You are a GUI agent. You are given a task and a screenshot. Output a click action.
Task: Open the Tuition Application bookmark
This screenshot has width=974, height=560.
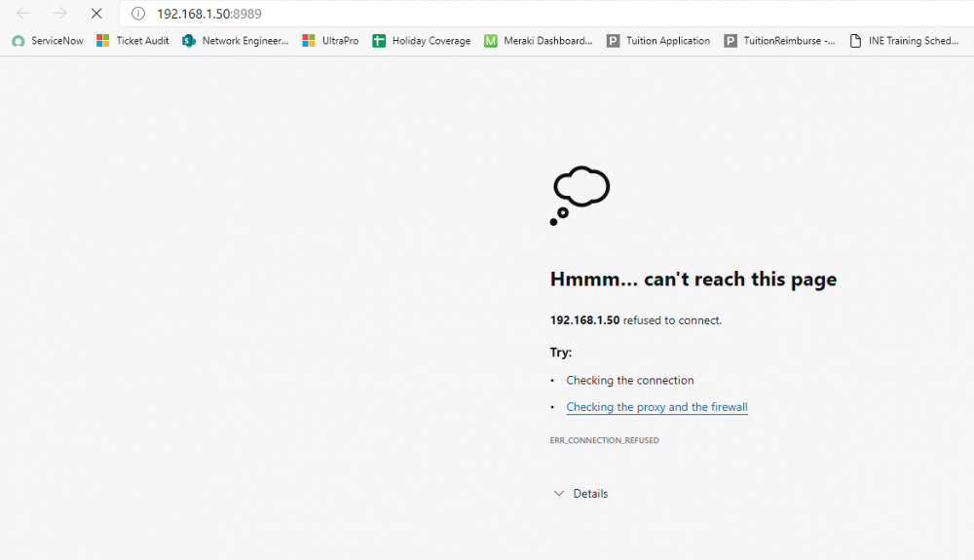(658, 41)
